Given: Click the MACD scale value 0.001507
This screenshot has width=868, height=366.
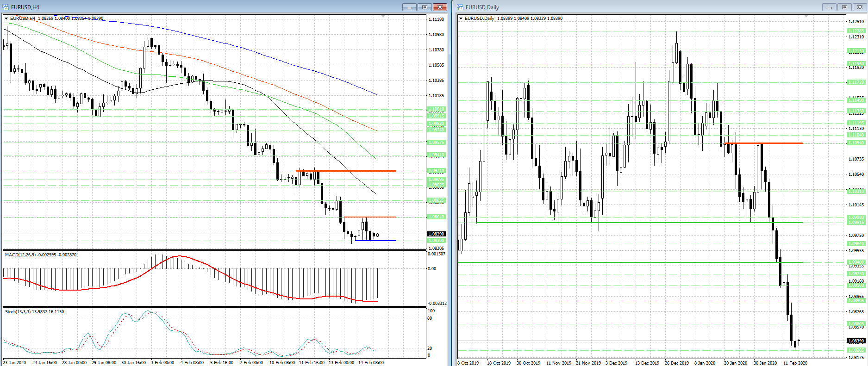Looking at the screenshot, I should click(x=437, y=254).
